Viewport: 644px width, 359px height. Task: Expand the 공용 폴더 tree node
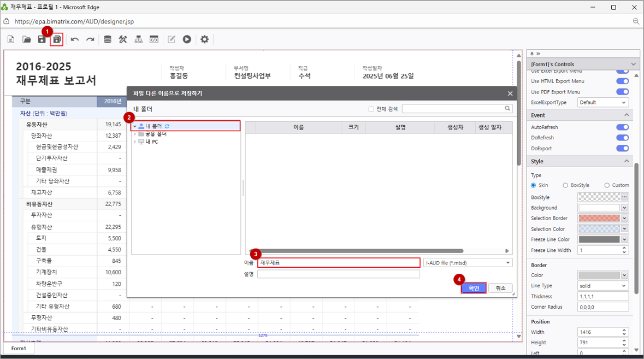coord(135,134)
